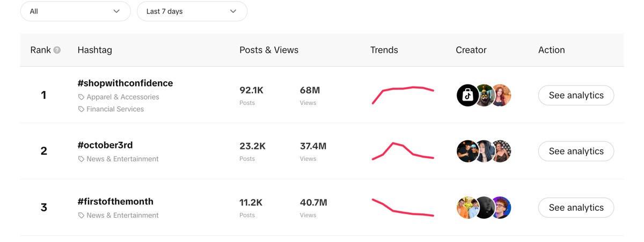Click rank number 2

[44, 151]
